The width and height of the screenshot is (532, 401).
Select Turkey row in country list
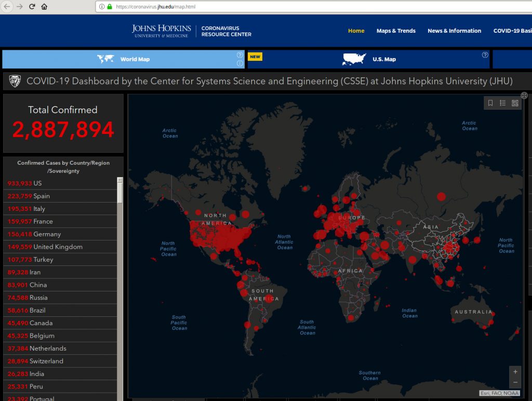(x=60, y=260)
